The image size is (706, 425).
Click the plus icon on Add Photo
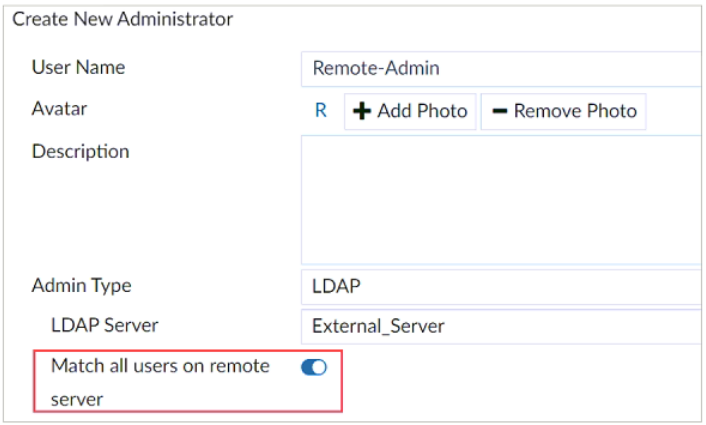coord(361,111)
